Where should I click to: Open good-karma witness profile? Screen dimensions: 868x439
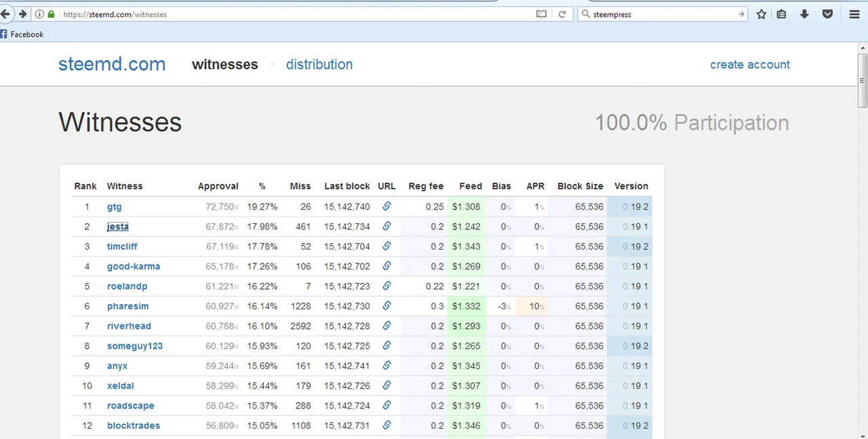tap(134, 266)
